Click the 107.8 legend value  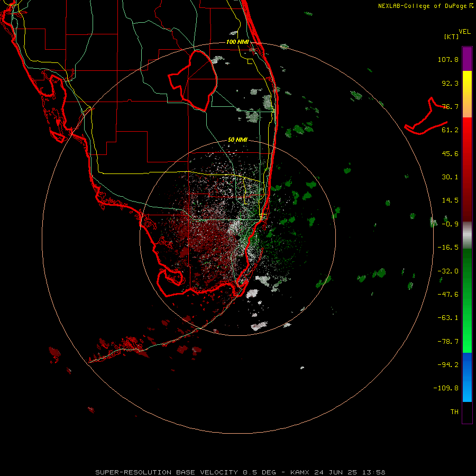(448, 59)
